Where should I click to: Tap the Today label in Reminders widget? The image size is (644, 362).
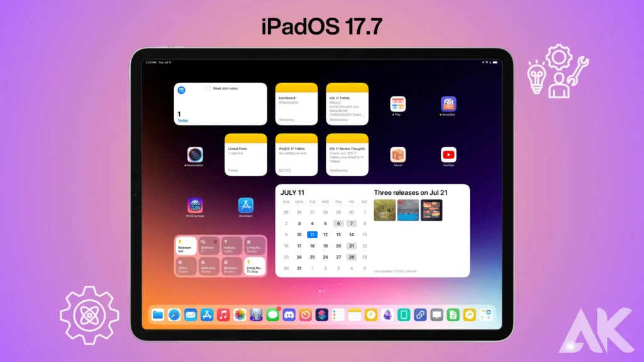coord(182,120)
